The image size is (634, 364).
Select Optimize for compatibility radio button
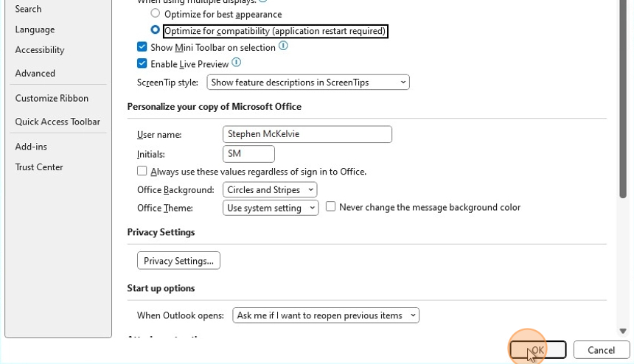click(155, 31)
